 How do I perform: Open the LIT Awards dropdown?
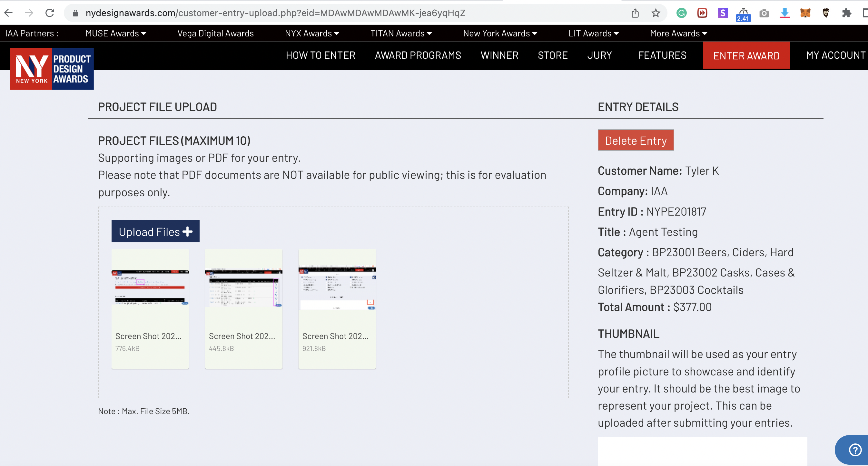pyautogui.click(x=593, y=33)
